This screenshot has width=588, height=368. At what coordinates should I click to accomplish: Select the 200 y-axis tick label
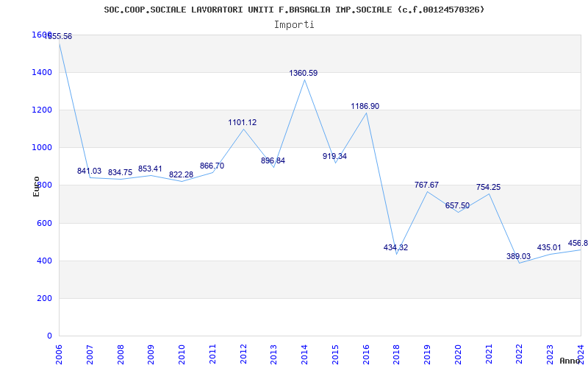(x=43, y=298)
